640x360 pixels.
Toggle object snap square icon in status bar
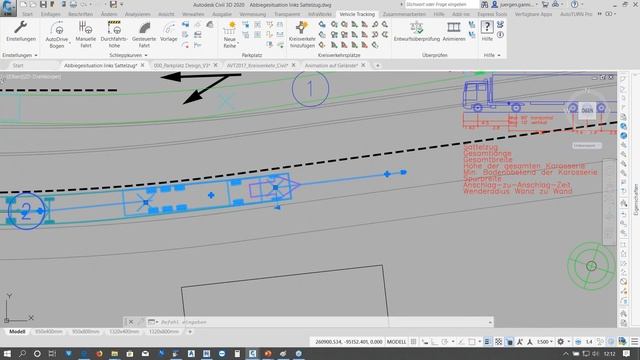tap(472, 342)
